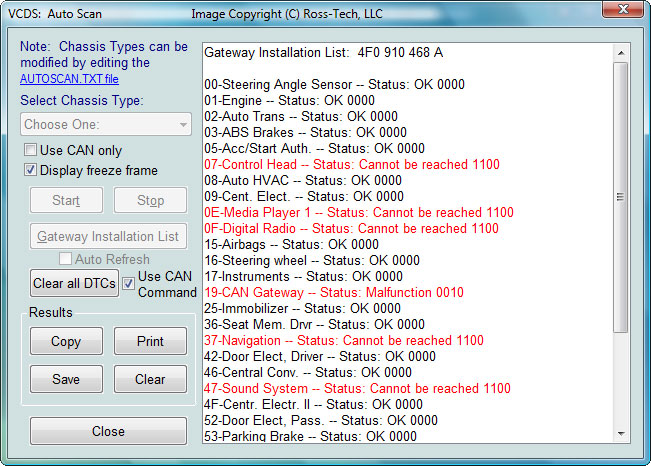Expand the Select Chassis Type dropdown
This screenshot has height=466, width=651.
[106, 125]
